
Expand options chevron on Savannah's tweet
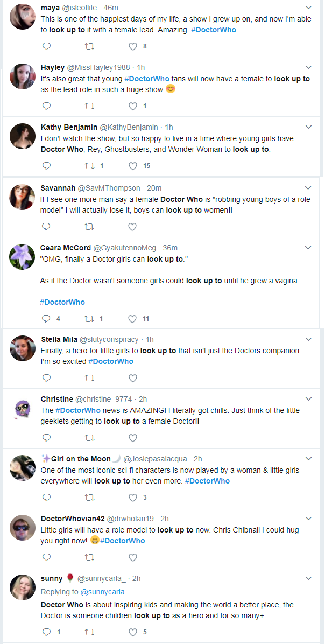tap(308, 188)
